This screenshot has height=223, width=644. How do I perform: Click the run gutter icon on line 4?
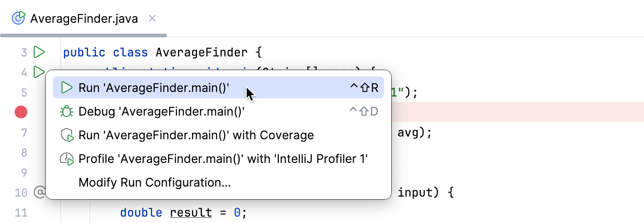click(x=39, y=72)
